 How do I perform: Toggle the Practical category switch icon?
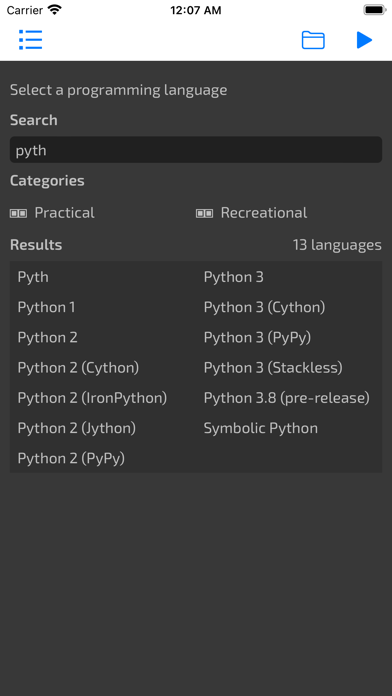pyautogui.click(x=18, y=214)
